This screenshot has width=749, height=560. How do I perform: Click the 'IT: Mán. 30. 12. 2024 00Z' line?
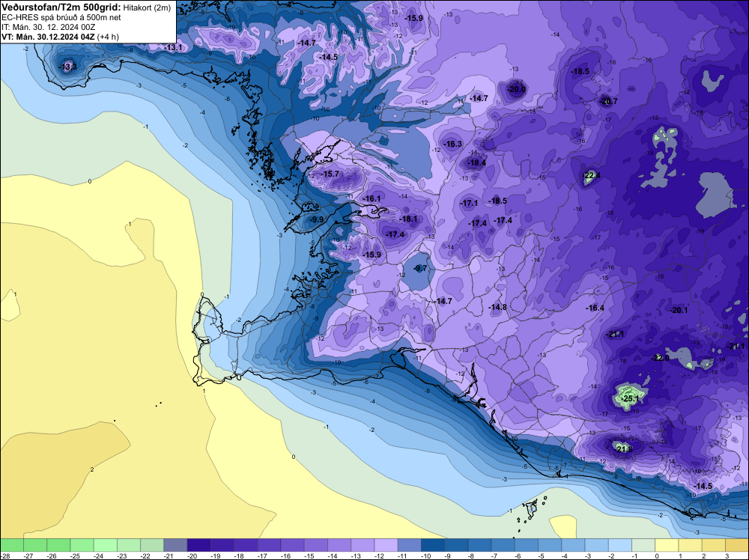[x=48, y=27]
